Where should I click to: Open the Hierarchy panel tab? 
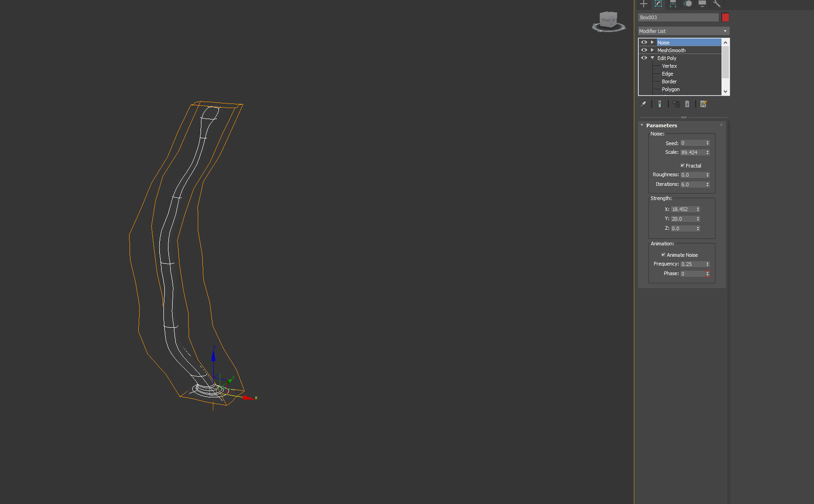coord(673,4)
